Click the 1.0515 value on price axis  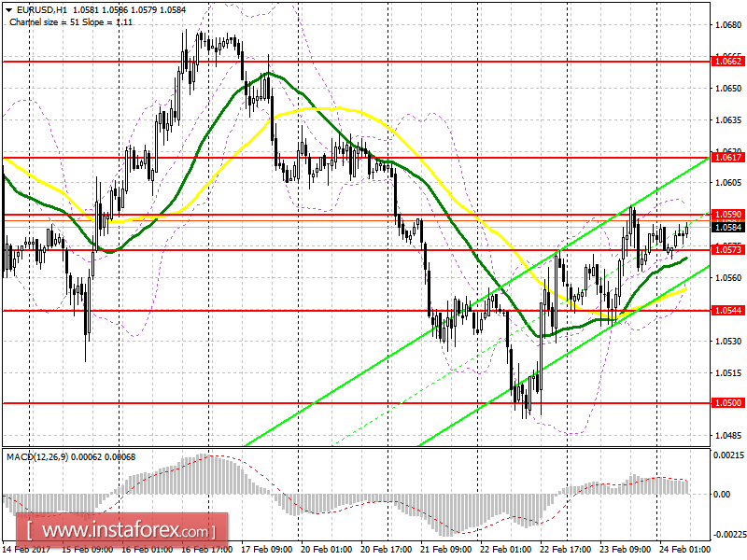pyautogui.click(x=728, y=372)
